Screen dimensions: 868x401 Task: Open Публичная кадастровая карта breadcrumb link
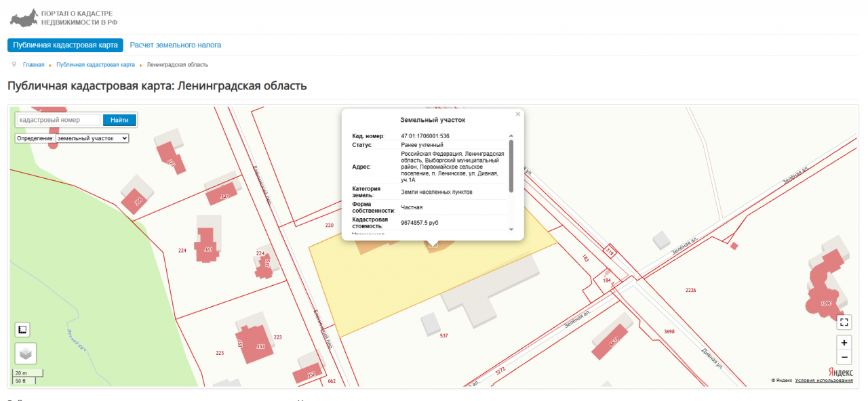96,65
